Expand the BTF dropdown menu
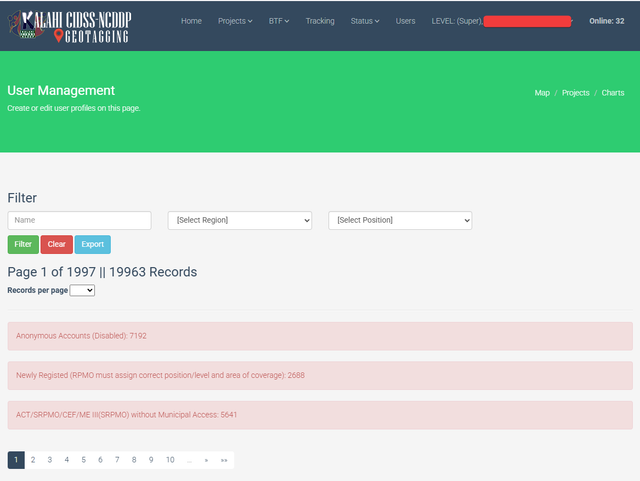This screenshot has width=640, height=481. (x=279, y=21)
